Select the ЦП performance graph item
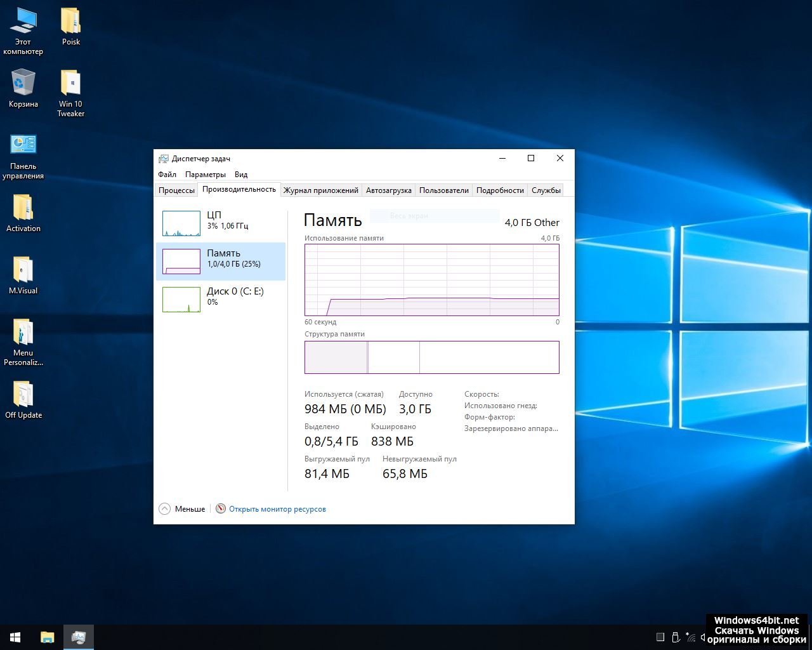Screen dimensions: 812x650 pyautogui.click(x=221, y=223)
